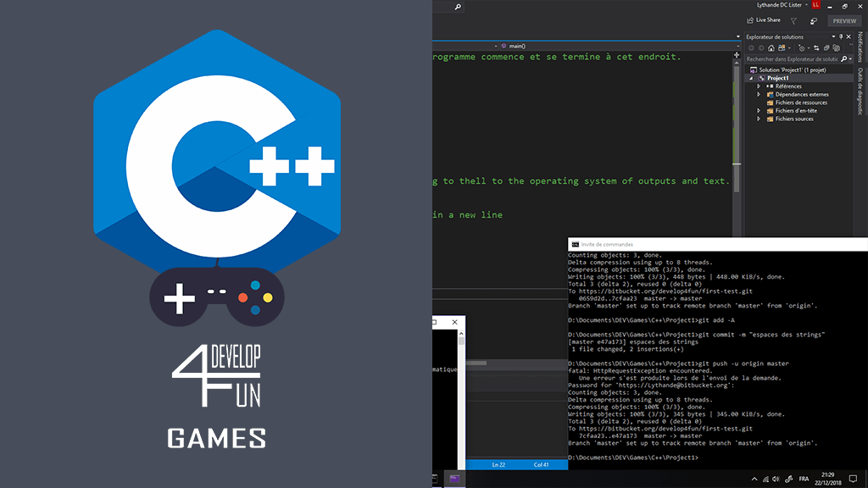Open Solution Explorer window options dropdown

[x=834, y=36]
